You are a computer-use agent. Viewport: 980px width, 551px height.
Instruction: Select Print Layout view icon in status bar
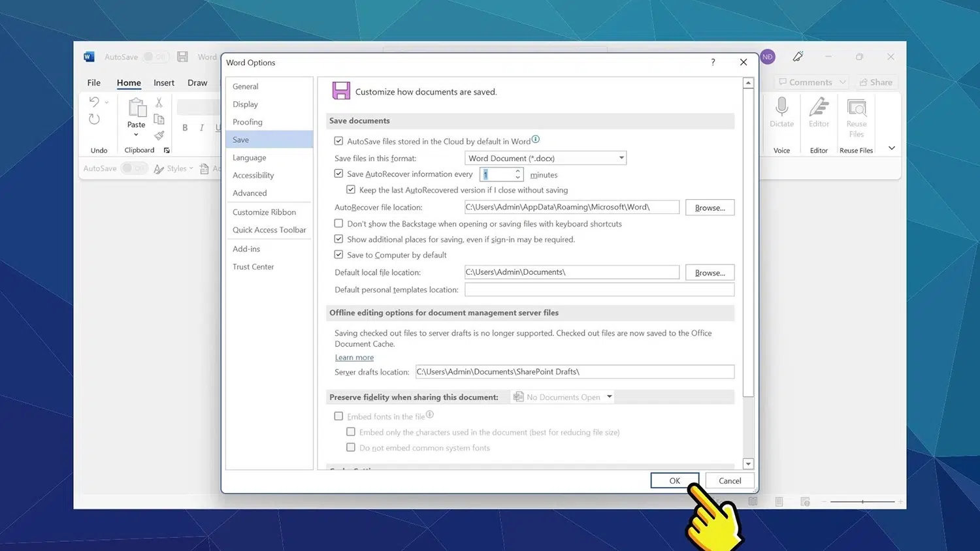click(x=779, y=501)
